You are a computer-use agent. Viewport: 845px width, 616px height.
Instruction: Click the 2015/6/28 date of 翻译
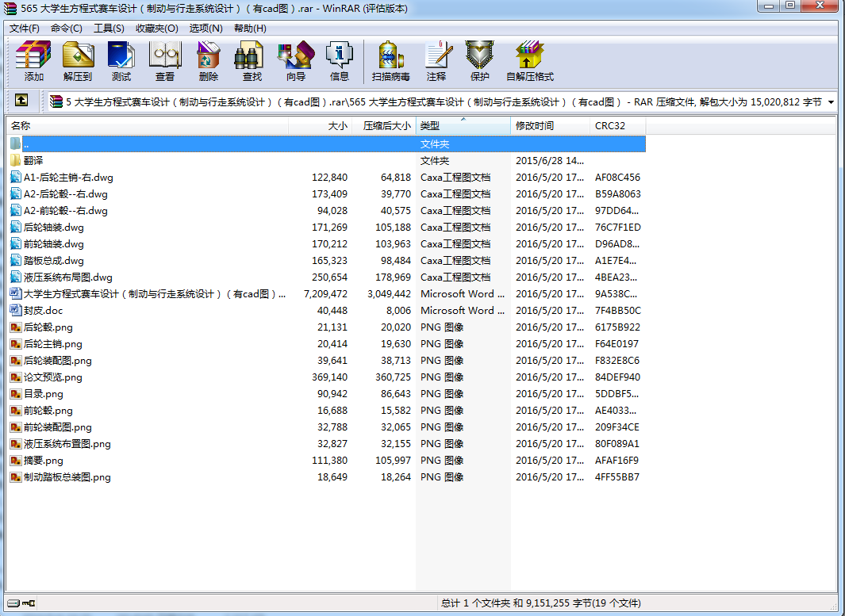click(550, 160)
